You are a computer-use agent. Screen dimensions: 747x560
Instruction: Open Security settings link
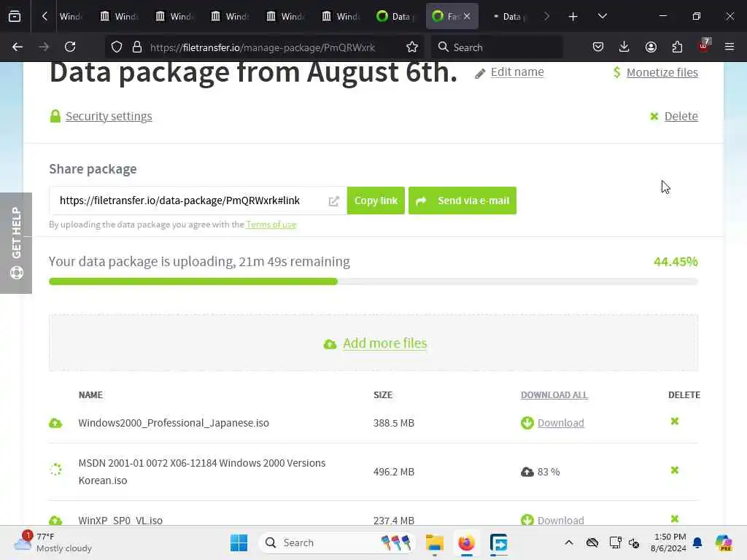pyautogui.click(x=109, y=116)
